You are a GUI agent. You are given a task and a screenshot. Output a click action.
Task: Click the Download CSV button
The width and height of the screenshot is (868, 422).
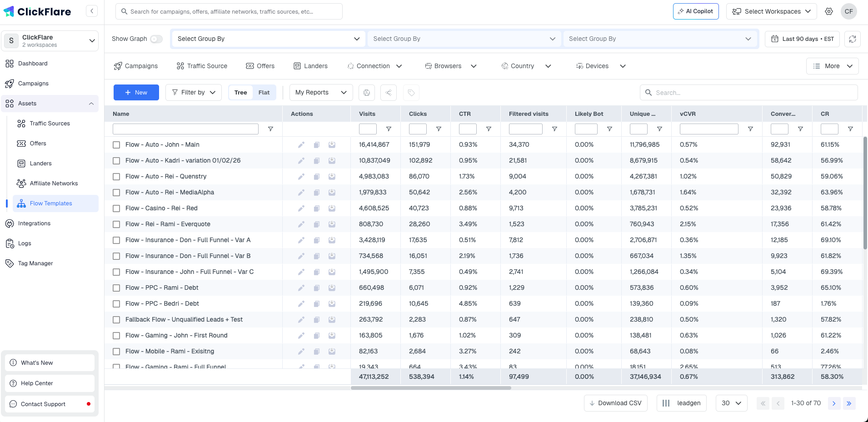[x=615, y=403]
